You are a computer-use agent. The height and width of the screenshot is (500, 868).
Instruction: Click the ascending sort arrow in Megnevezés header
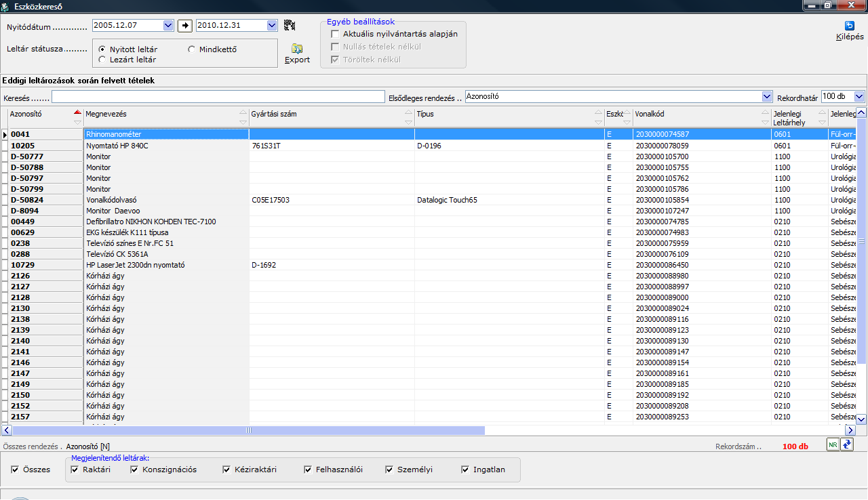coord(243,112)
